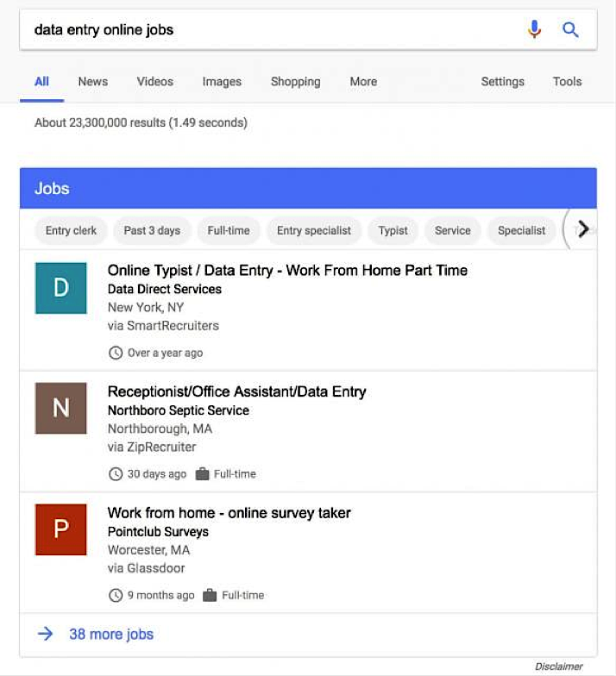Expand more filter chips with the right chevron
Screen dimensions: 616x676
[583, 229]
